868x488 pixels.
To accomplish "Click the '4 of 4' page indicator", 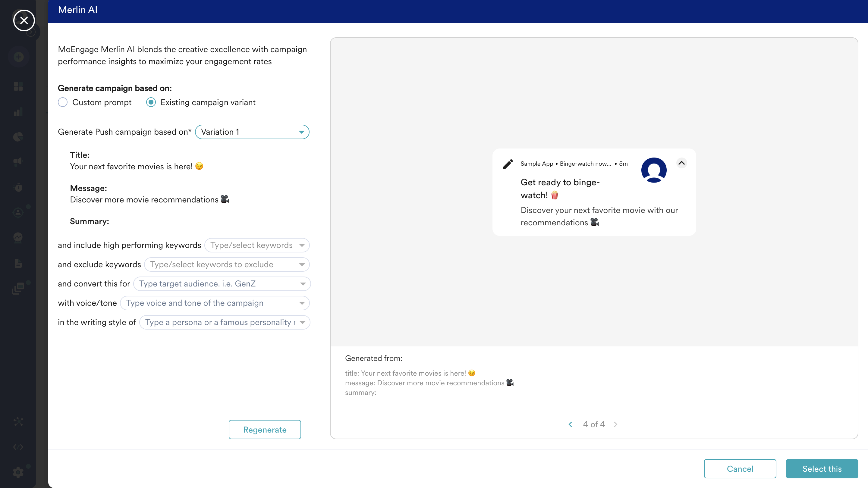I will (594, 424).
